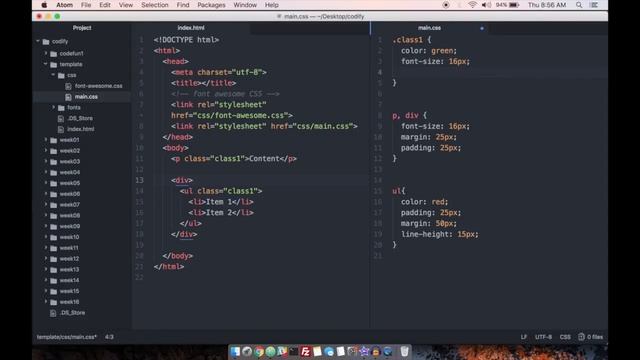Click the week08 folder icon

[53, 216]
